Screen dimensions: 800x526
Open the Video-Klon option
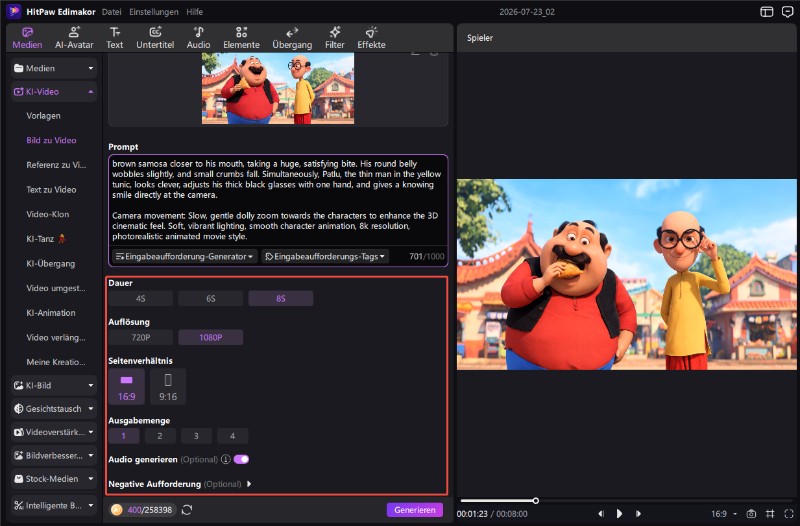point(47,214)
